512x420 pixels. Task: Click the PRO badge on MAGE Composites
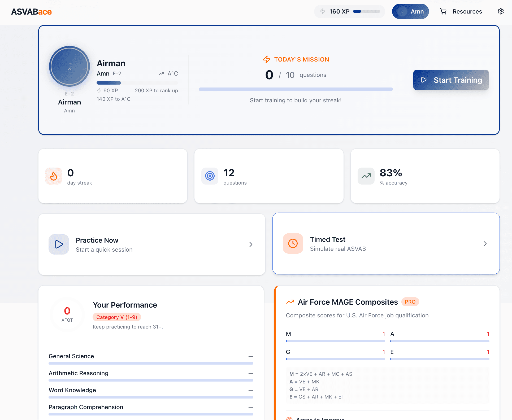[x=410, y=302]
